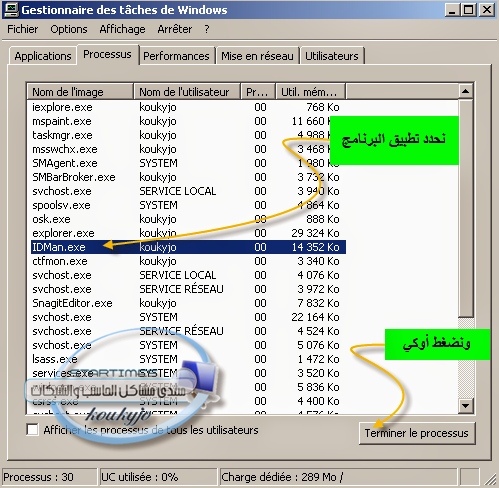Click the 5 836 Ko memory value
This screenshot has height=488, width=499.
(x=318, y=387)
